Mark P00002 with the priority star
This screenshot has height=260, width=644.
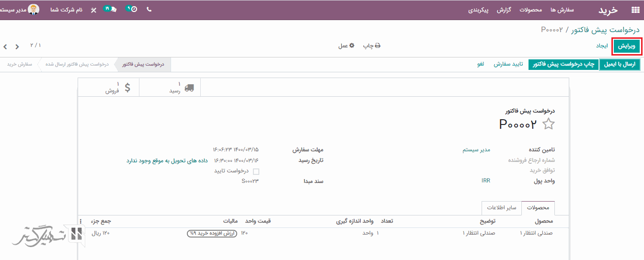pyautogui.click(x=548, y=124)
